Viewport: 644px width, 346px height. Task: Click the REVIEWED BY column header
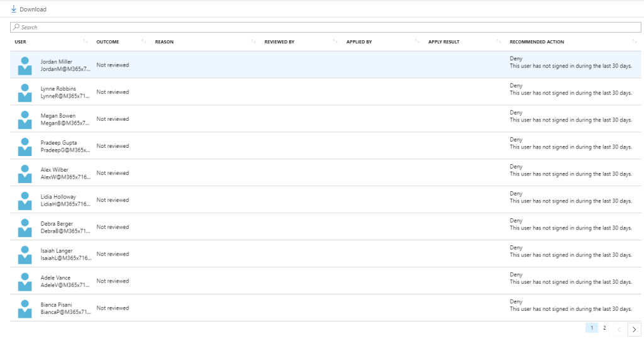tap(279, 42)
